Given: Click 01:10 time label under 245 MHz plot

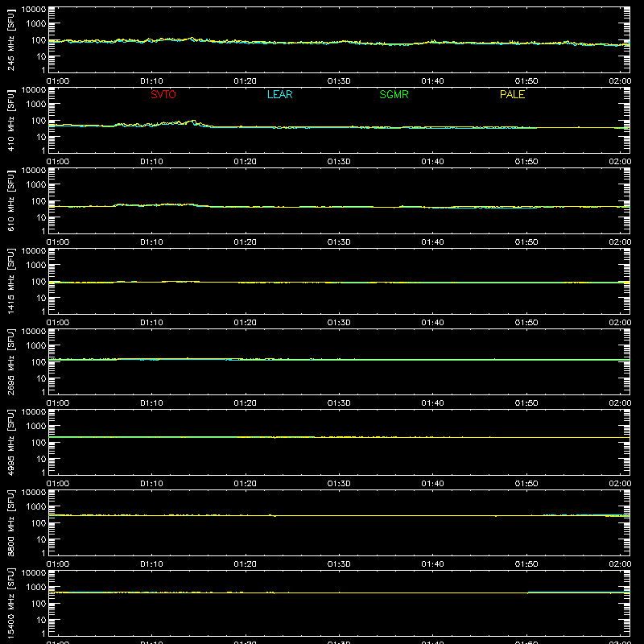Looking at the screenshot, I should (x=151, y=81).
